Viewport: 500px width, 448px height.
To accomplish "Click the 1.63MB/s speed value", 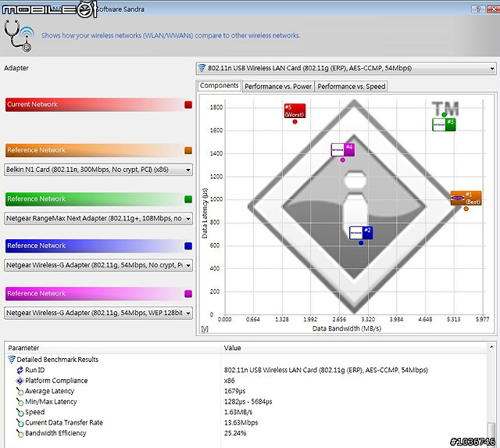I will point(237,412).
